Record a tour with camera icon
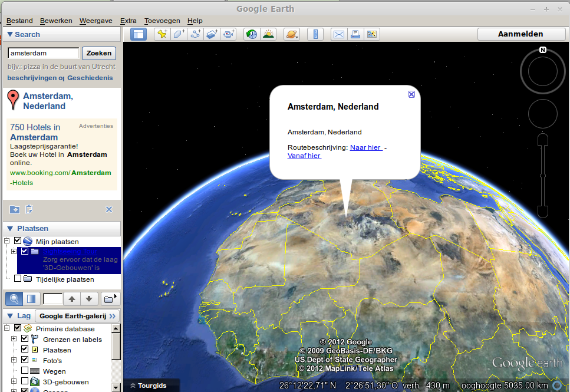 pos(229,34)
